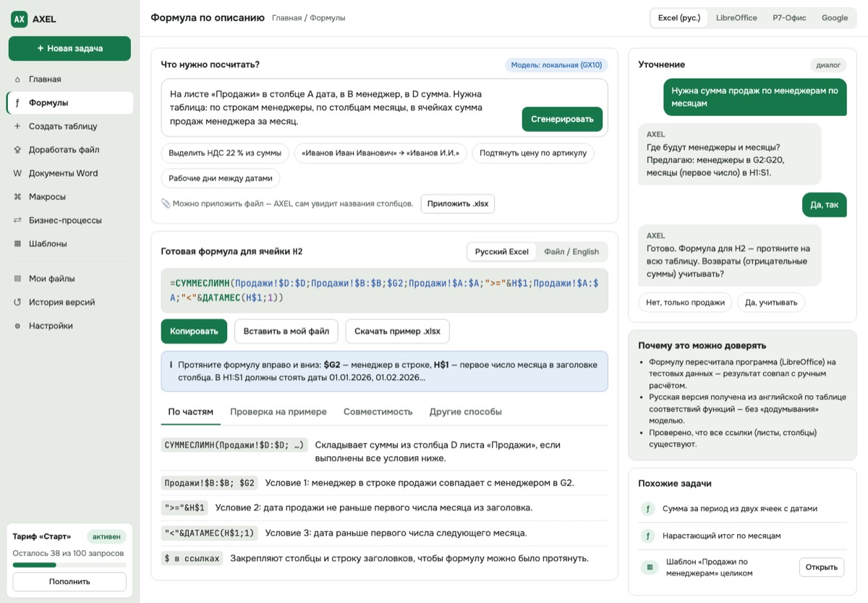Select Русский Excel formula language
This screenshot has width=868, height=603.
coord(502,252)
